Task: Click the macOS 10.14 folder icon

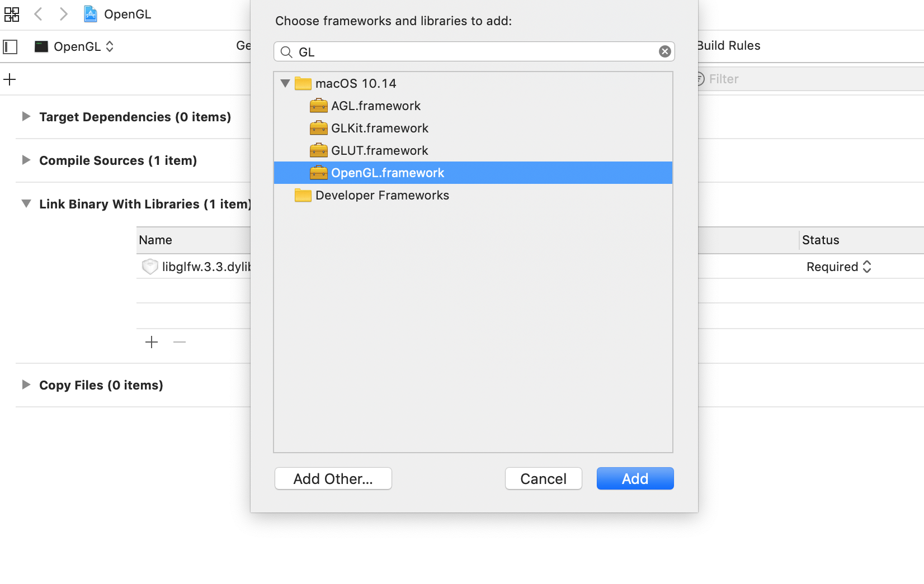Action: point(303,83)
